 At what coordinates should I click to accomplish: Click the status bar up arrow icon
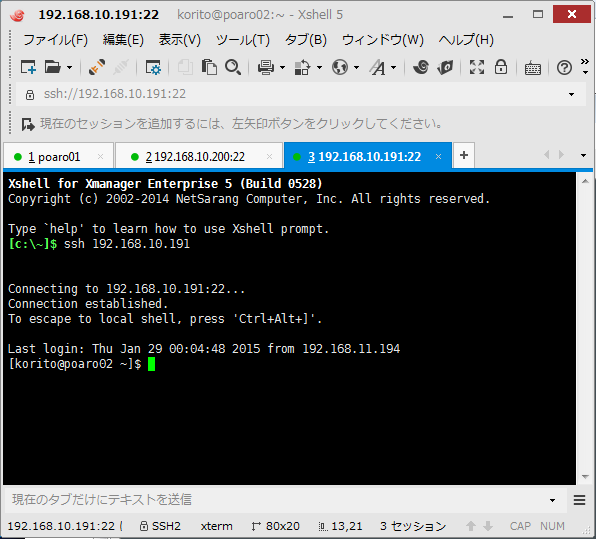471,526
